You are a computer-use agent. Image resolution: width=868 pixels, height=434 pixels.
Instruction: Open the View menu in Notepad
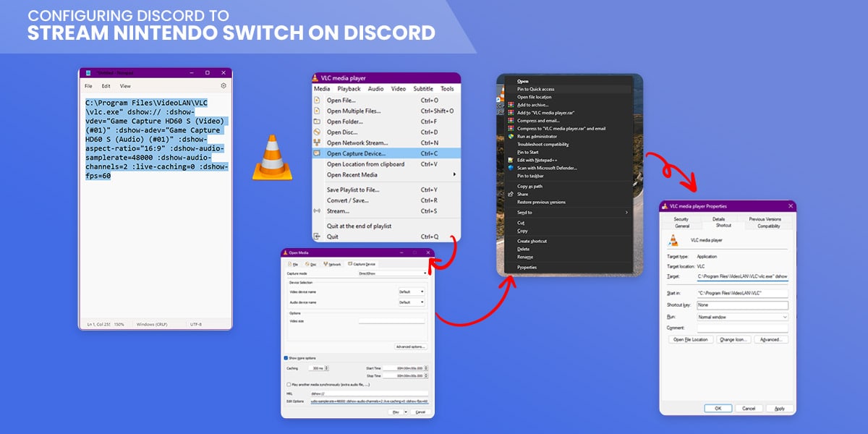(x=125, y=86)
